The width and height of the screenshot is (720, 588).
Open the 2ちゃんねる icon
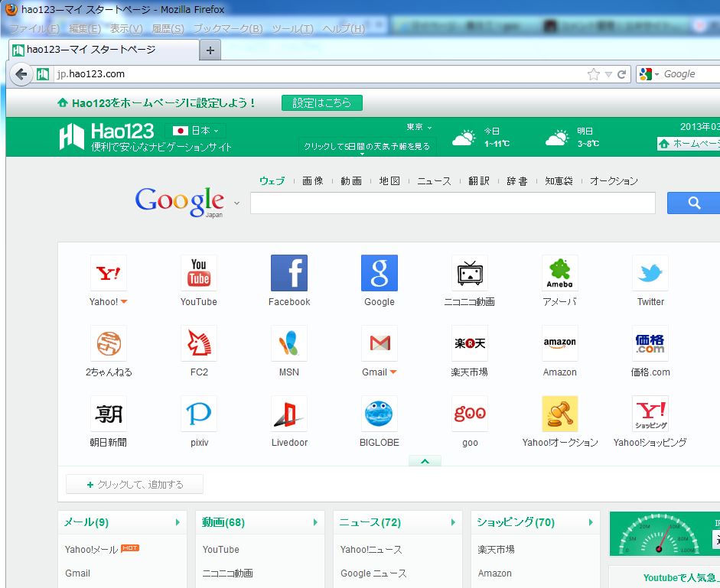tap(109, 343)
